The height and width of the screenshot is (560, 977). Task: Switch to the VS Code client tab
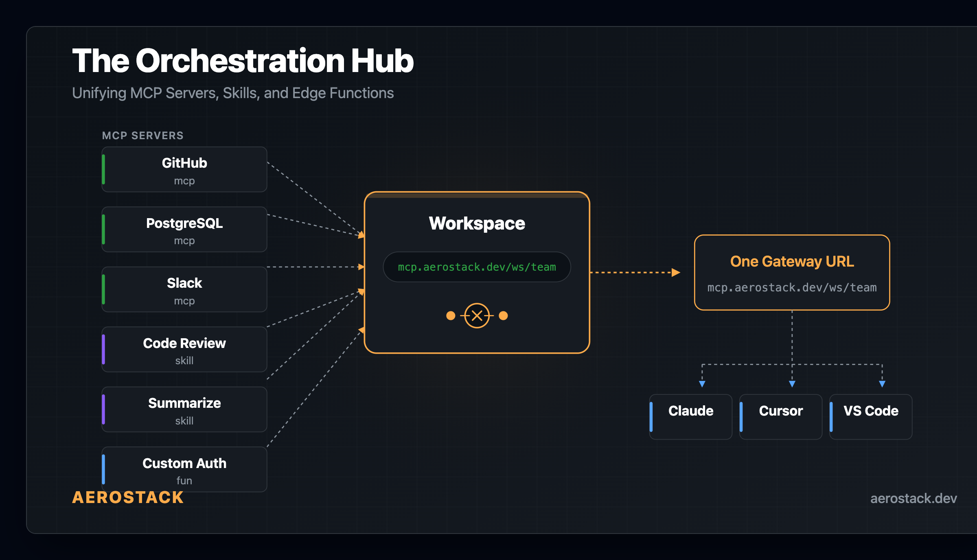click(870, 416)
